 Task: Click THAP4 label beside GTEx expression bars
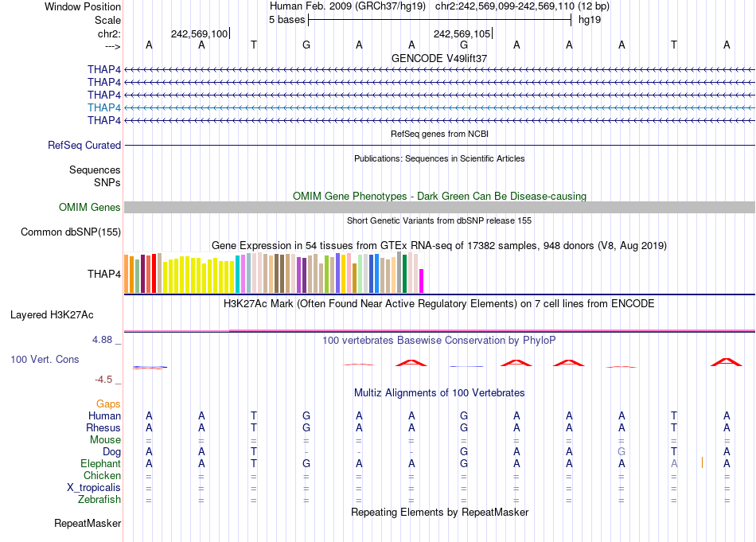103,274
